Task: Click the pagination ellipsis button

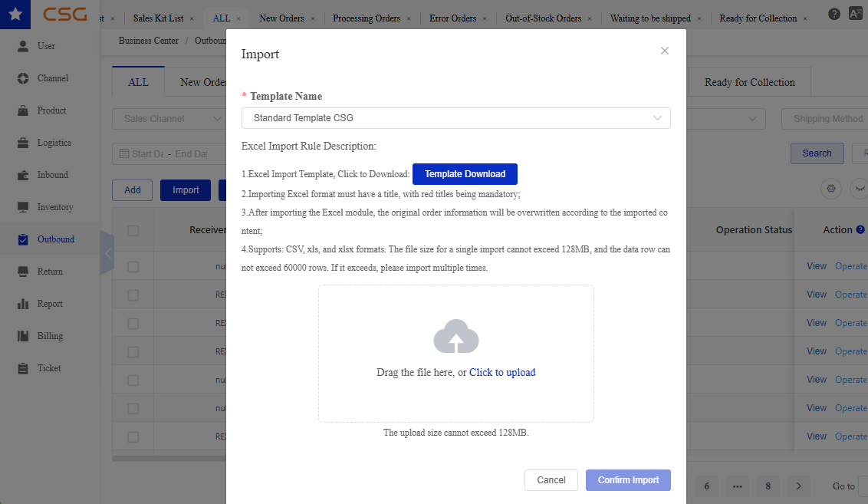Action: [738, 486]
